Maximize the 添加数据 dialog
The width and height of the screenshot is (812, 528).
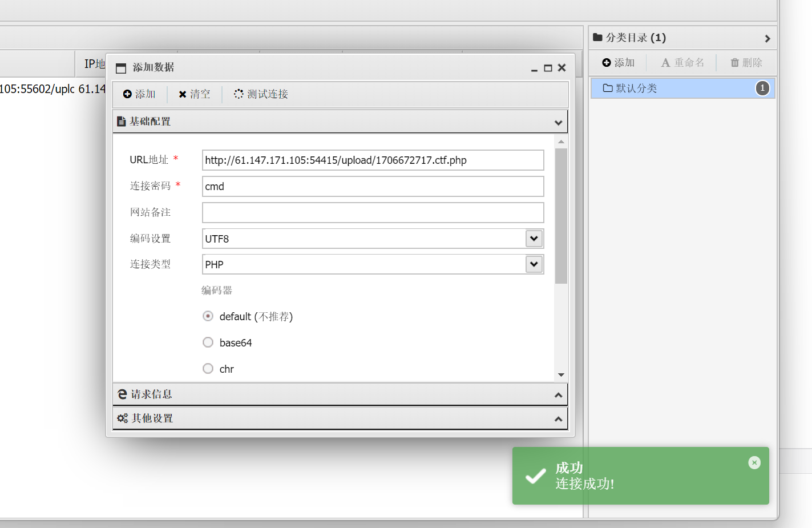coord(548,68)
